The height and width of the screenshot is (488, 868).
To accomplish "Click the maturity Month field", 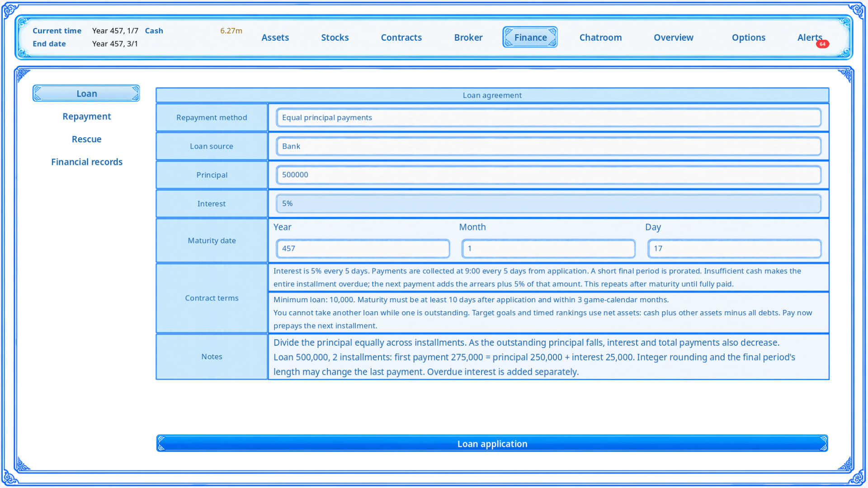I will [x=548, y=249].
